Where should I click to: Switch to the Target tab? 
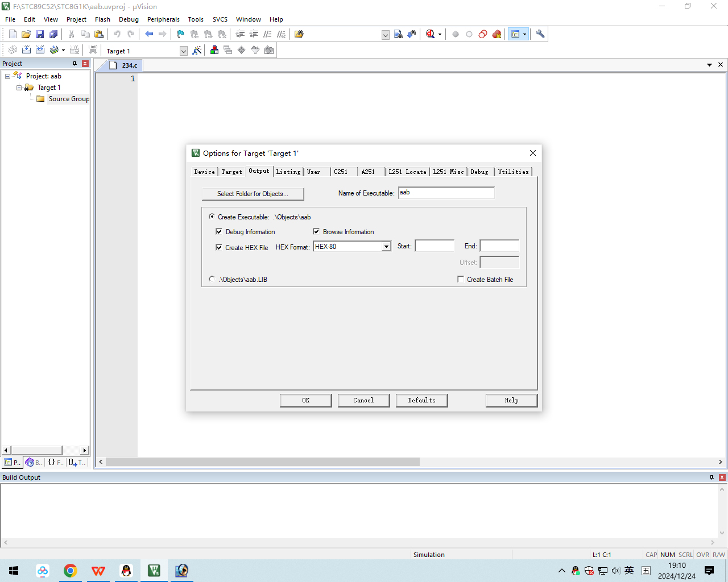click(x=231, y=172)
